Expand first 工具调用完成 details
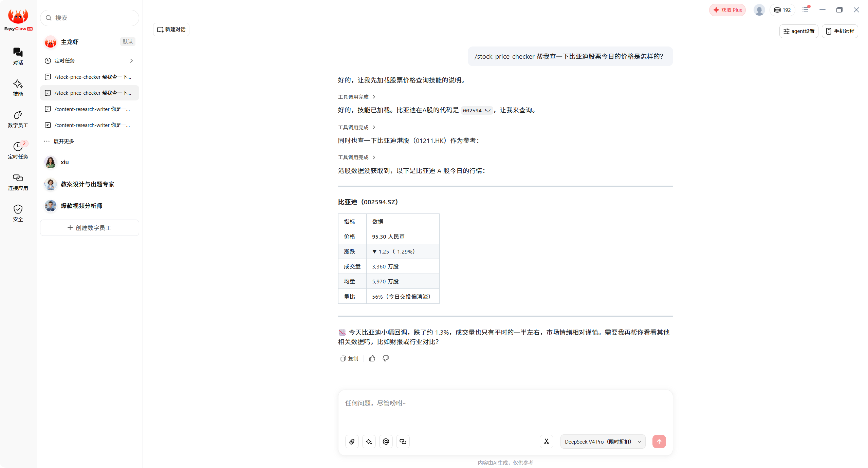 (356, 97)
